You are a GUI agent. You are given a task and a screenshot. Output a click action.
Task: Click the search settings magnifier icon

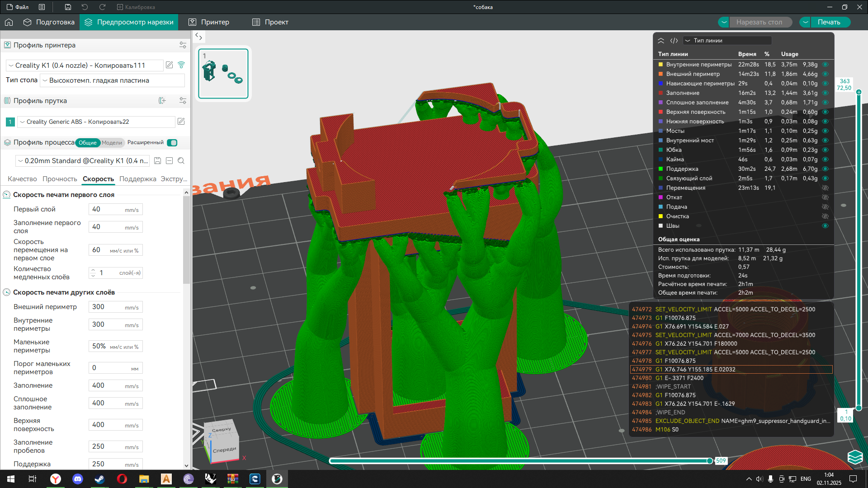(x=181, y=161)
